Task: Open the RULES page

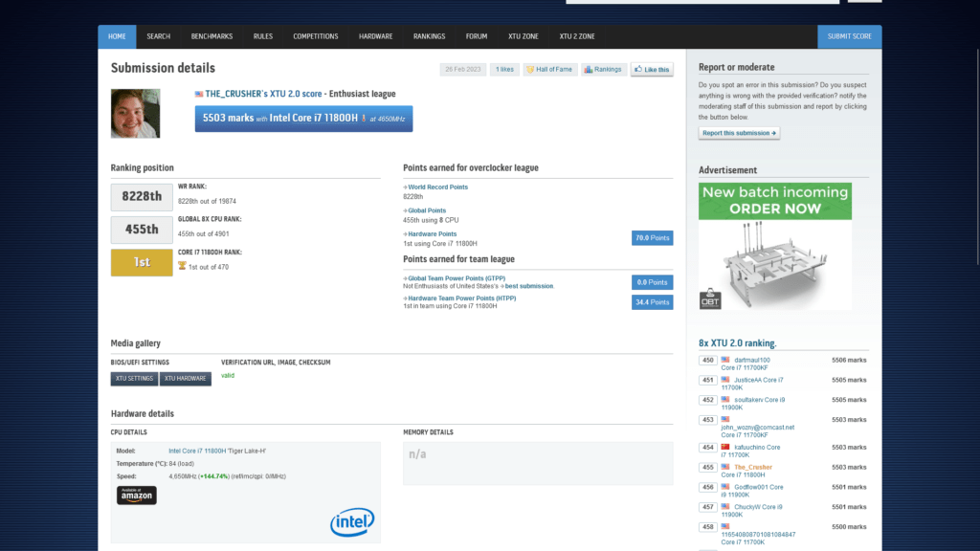Action: 263,37
